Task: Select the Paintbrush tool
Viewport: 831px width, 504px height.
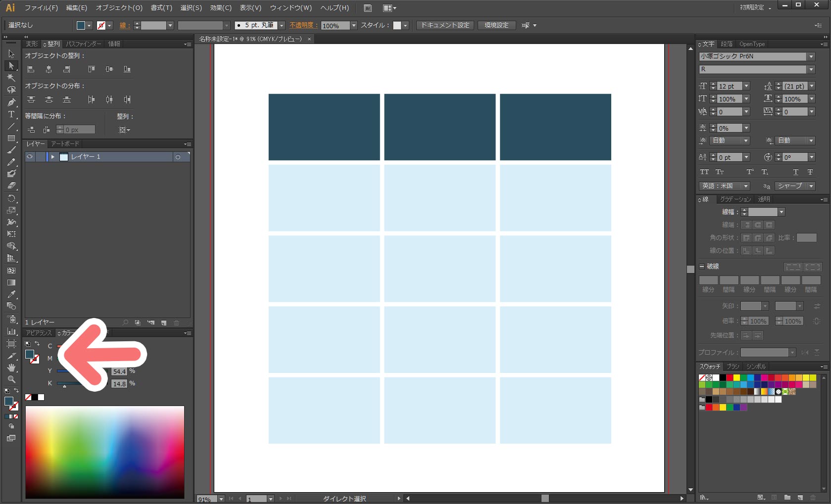Action: tap(11, 150)
